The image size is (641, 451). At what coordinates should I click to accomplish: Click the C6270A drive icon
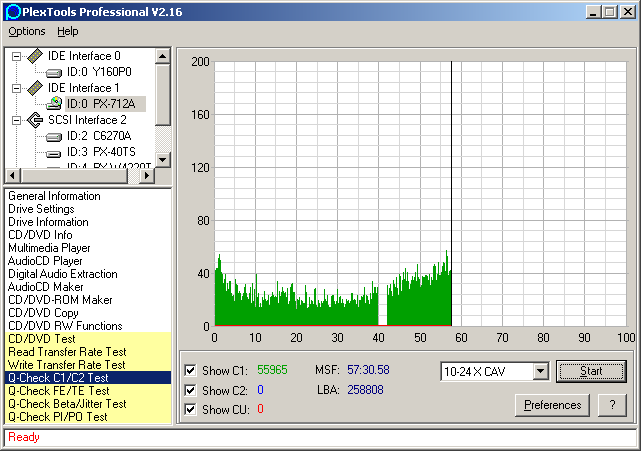pyautogui.click(x=54, y=137)
